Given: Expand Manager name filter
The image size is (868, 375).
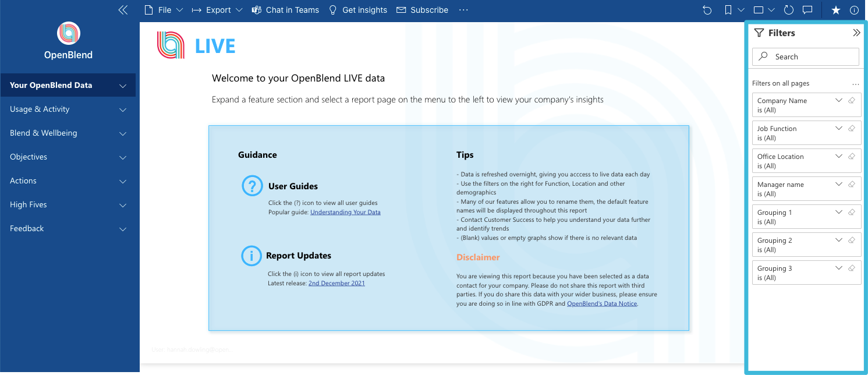Looking at the screenshot, I should click(x=839, y=184).
